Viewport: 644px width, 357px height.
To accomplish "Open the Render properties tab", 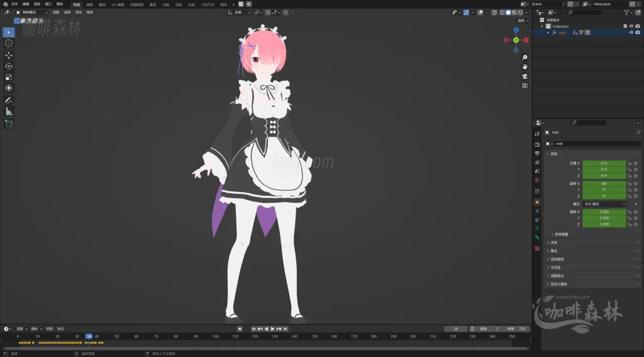I will 537,144.
